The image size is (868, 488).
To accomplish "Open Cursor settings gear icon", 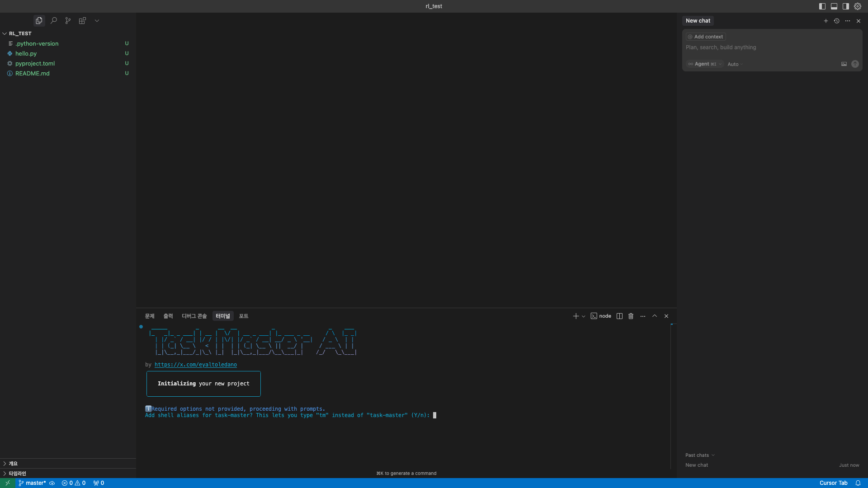I will 858,6.
